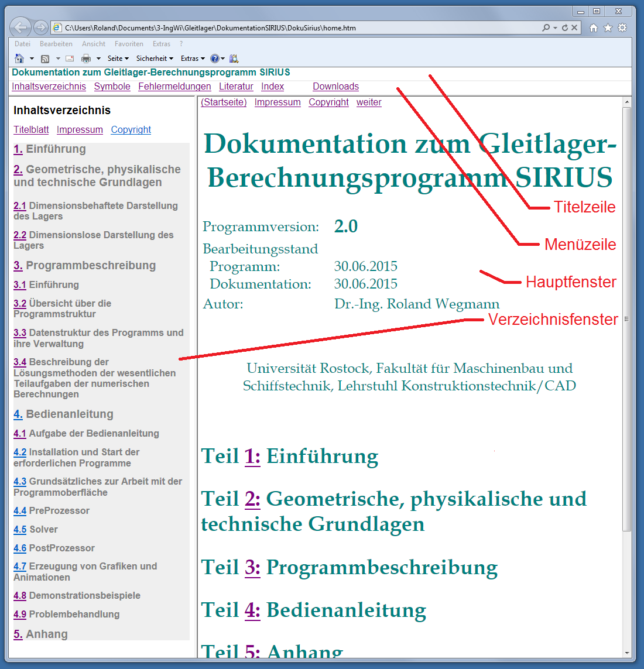Open browser tools via the gear icon
This screenshot has height=669, width=644.
[x=623, y=28]
